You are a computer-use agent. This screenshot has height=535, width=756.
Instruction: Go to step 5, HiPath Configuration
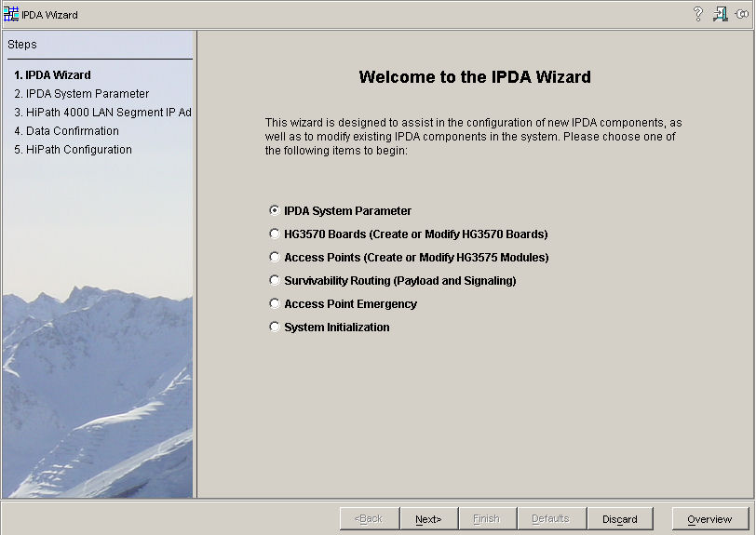73,150
